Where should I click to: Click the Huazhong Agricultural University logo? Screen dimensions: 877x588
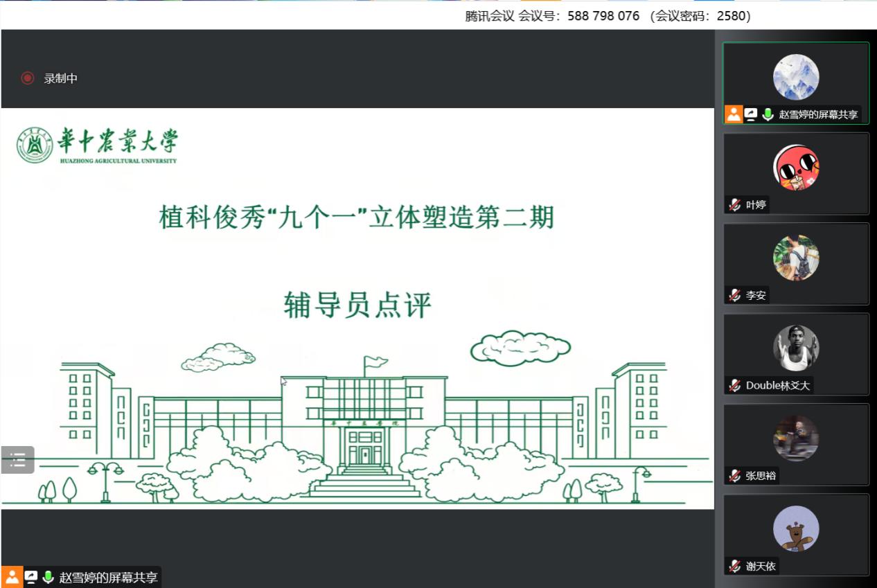pyautogui.click(x=97, y=145)
